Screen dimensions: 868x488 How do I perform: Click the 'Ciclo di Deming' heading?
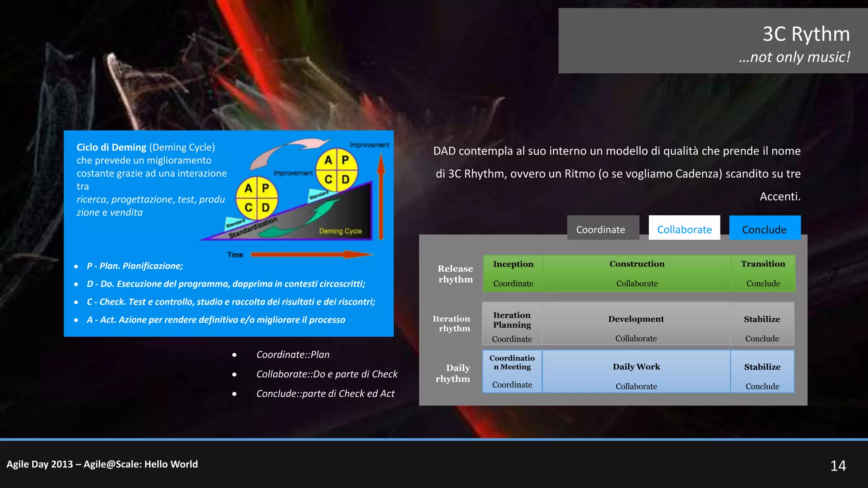pos(111,147)
